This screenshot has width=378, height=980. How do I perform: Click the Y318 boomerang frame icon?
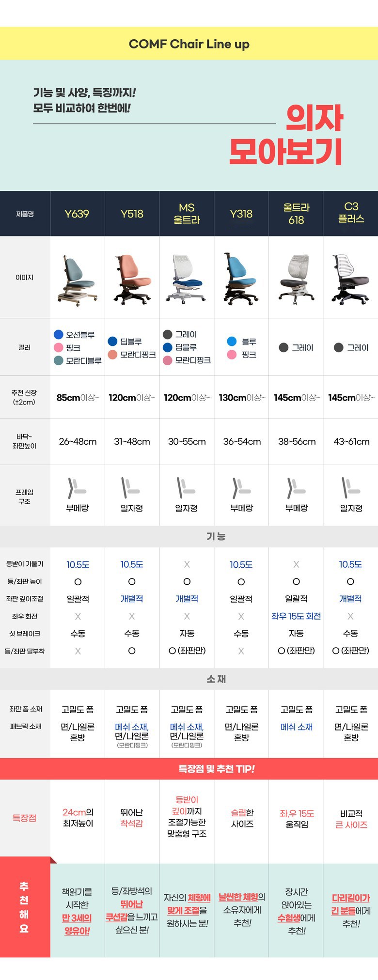pos(241,488)
